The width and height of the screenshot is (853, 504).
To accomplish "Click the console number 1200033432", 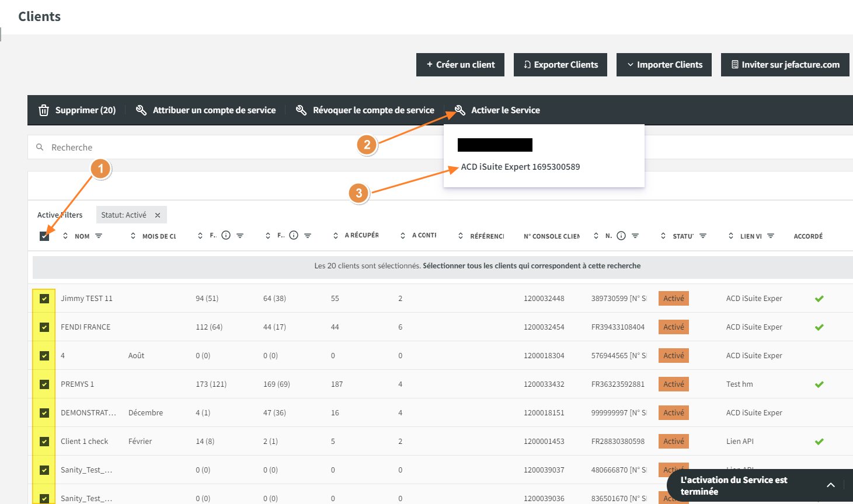I will tap(544, 384).
